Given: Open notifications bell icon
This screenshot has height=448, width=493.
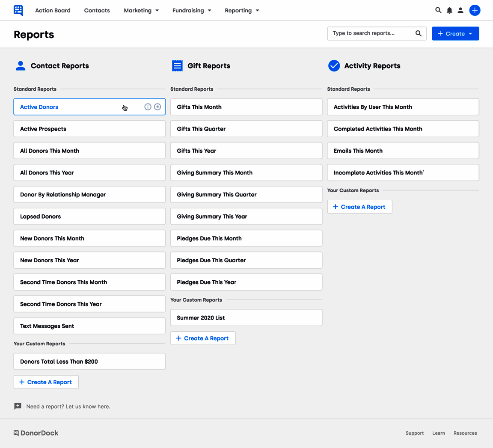Looking at the screenshot, I should point(449,10).
